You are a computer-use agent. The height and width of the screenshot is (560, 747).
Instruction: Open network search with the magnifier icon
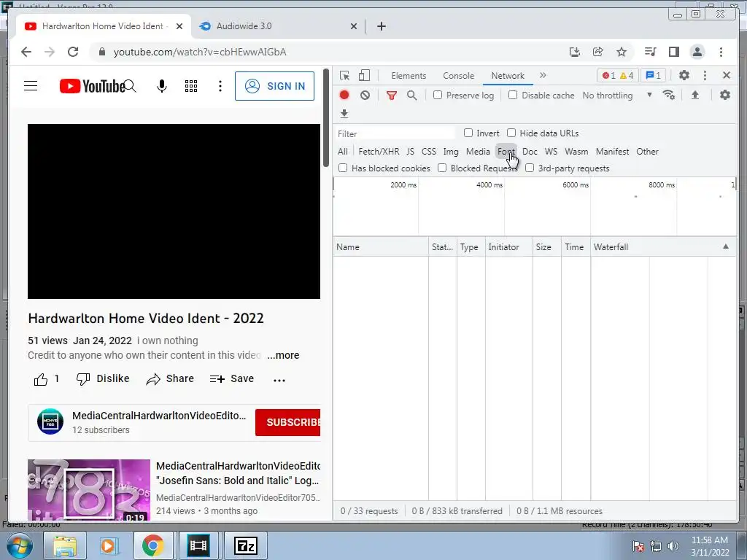412,96
